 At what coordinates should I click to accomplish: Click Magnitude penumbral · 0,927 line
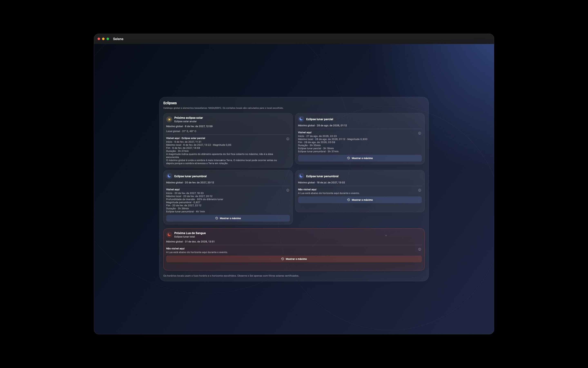click(183, 202)
